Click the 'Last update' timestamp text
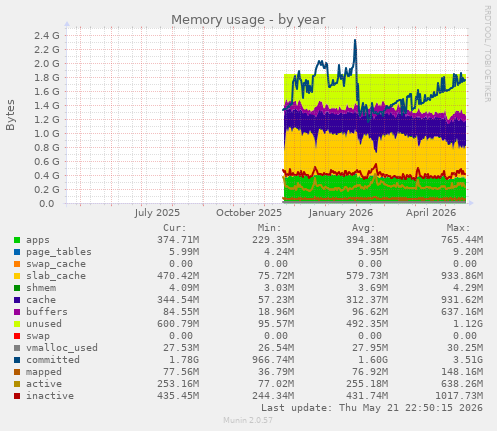 click(x=372, y=408)
